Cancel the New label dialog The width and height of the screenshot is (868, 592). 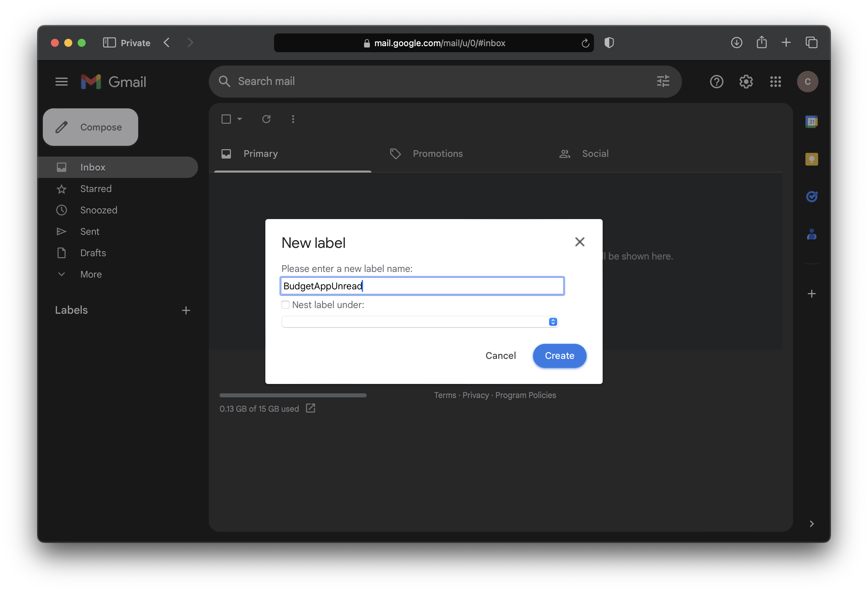click(x=501, y=356)
